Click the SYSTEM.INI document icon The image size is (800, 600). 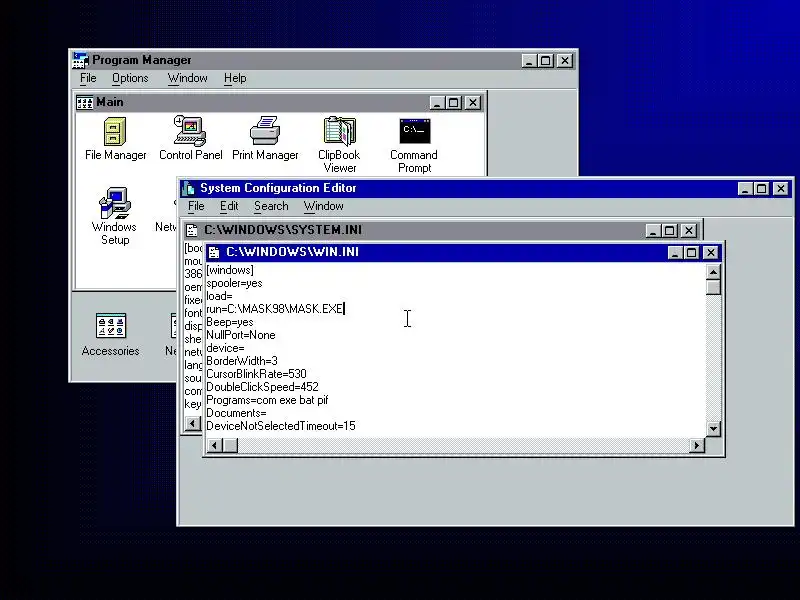point(192,231)
